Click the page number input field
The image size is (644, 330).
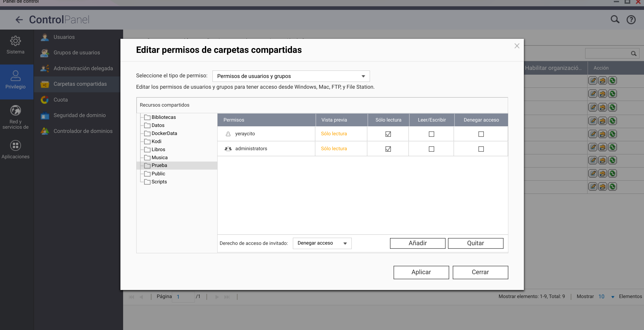[183, 297]
